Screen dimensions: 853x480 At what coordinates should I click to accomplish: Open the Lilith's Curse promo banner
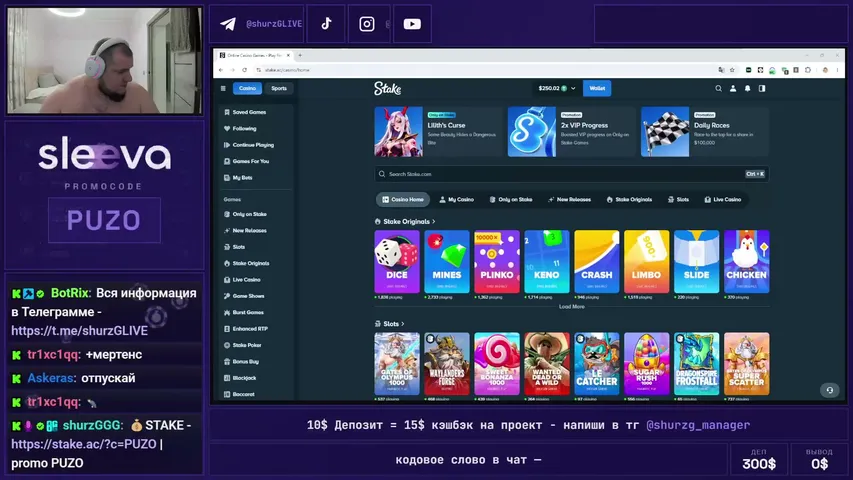438,132
